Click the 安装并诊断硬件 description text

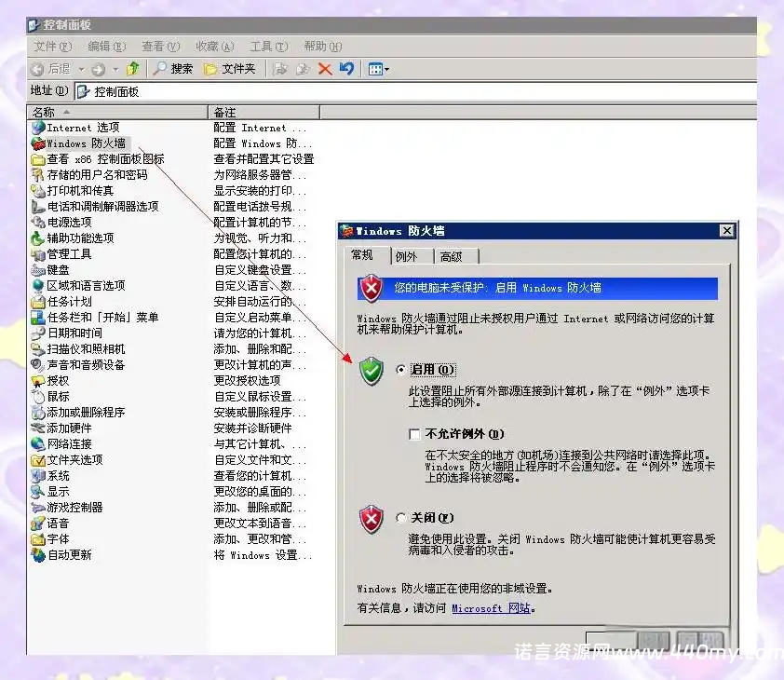(x=252, y=428)
